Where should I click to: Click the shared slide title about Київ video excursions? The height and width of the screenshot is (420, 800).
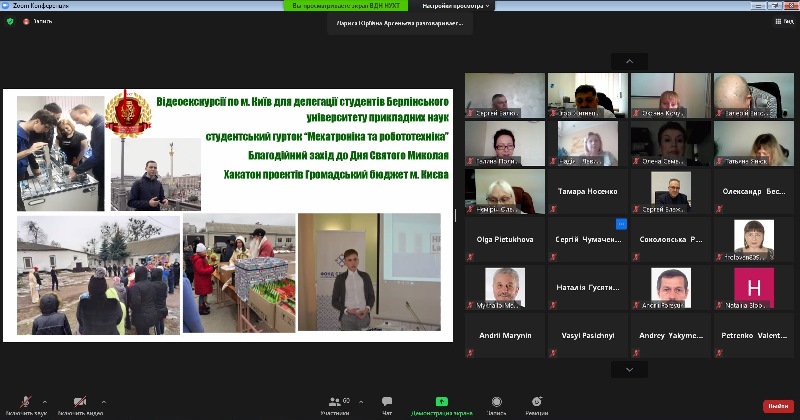303,109
